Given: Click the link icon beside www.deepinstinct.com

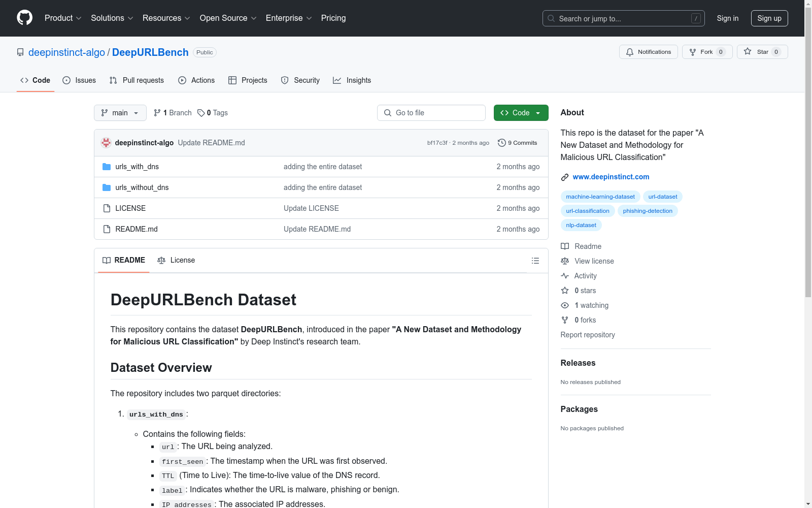Looking at the screenshot, I should click(565, 177).
